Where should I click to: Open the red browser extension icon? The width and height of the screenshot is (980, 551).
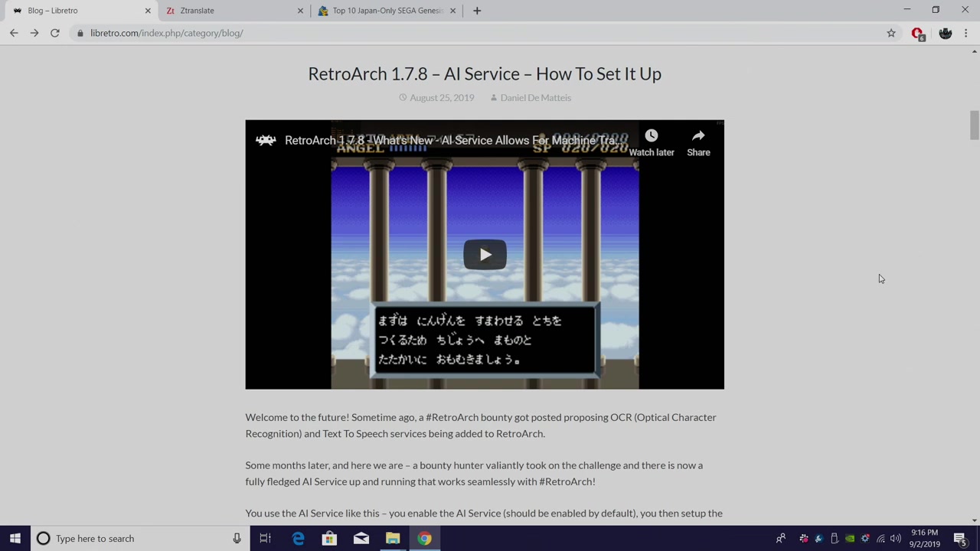pos(917,33)
